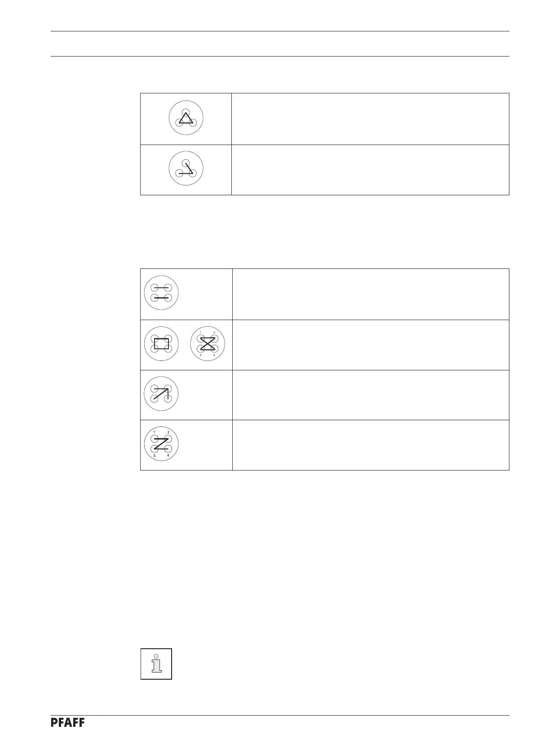The height and width of the screenshot is (756, 535).
Task: Pick the numbered four-hole cross stitch icon
Action: pos(207,344)
